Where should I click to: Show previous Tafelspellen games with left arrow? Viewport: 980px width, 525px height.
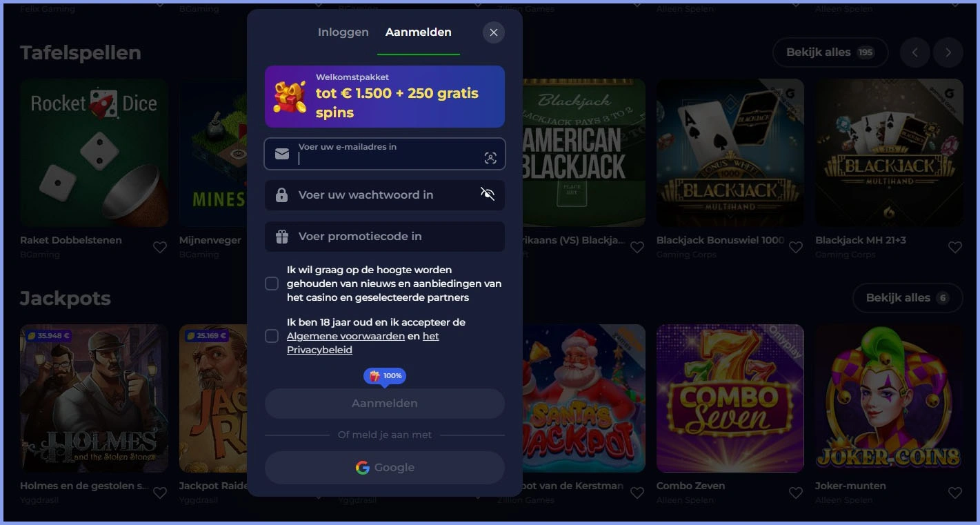pos(915,52)
